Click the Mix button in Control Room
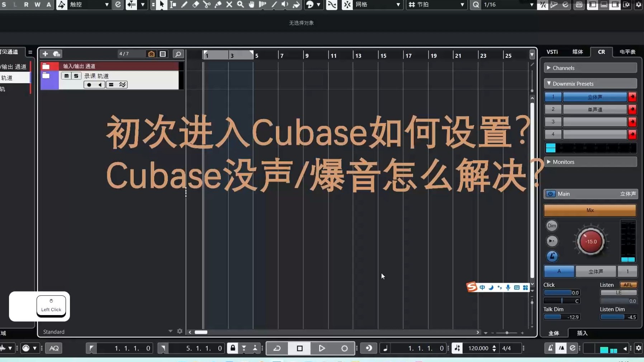644x362 pixels. tap(589, 210)
